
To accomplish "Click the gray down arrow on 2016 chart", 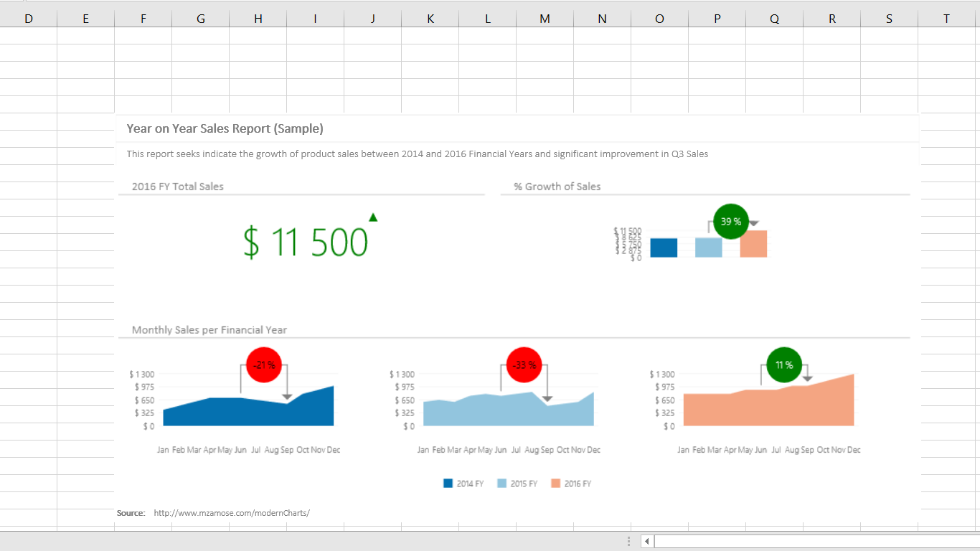I will click(x=807, y=379).
